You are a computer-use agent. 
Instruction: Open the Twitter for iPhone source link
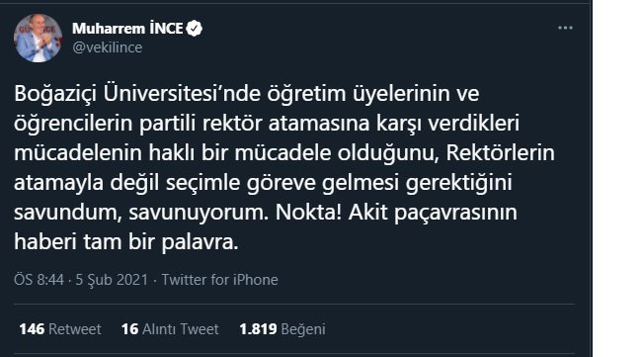(219, 280)
